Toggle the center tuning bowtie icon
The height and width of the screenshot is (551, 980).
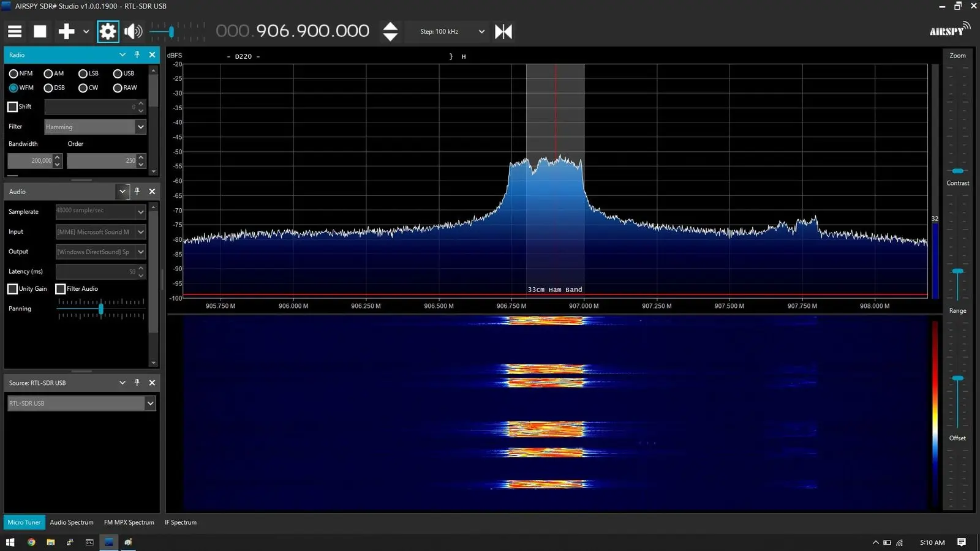503,31
